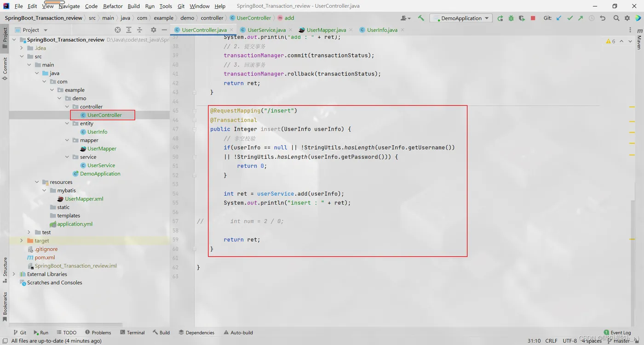This screenshot has width=644, height=345.
Task: Commit changes using Git checkmark icon
Action: tap(570, 18)
